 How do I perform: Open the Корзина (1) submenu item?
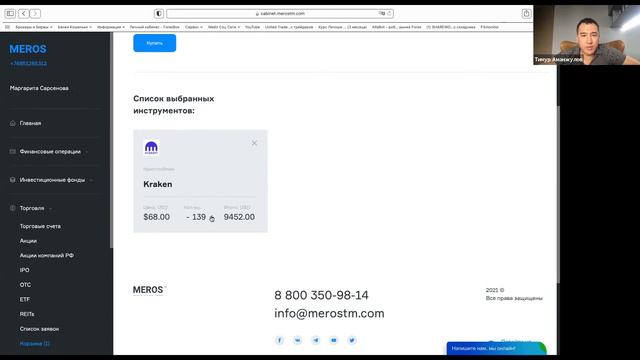pyautogui.click(x=35, y=344)
